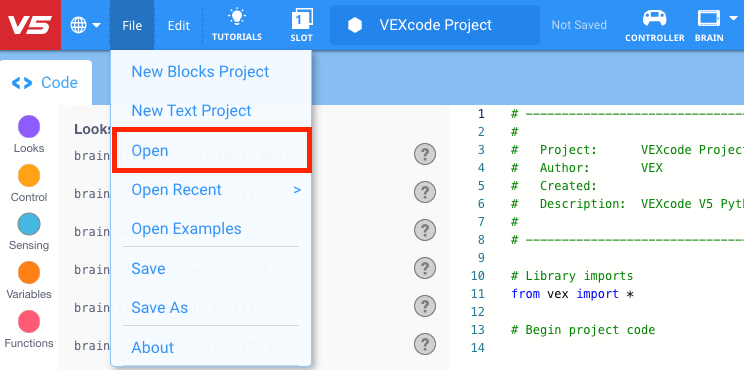Image resolution: width=744 pixels, height=370 pixels.
Task: Click Open Examples in menu
Action: point(186,229)
